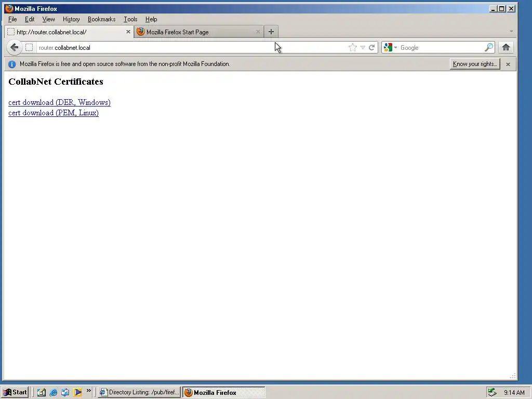Image resolution: width=532 pixels, height=399 pixels.
Task: Open the Bookmarks menu
Action: click(101, 19)
